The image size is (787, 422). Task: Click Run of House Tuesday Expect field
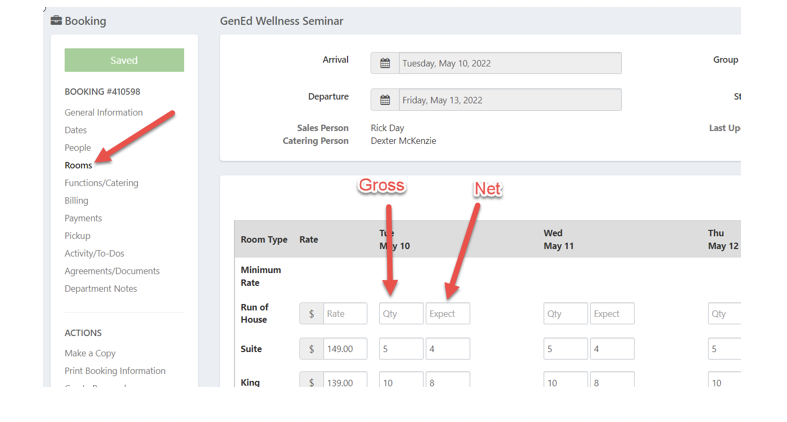(447, 314)
